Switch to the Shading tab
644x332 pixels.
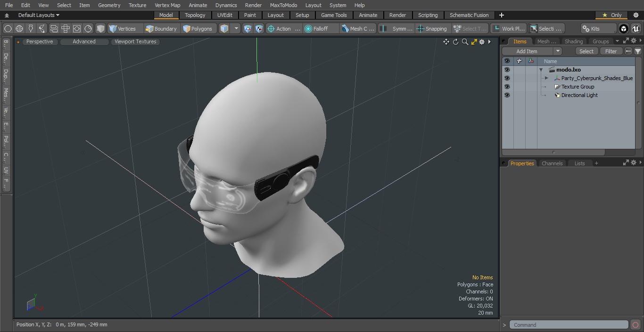[574, 41]
